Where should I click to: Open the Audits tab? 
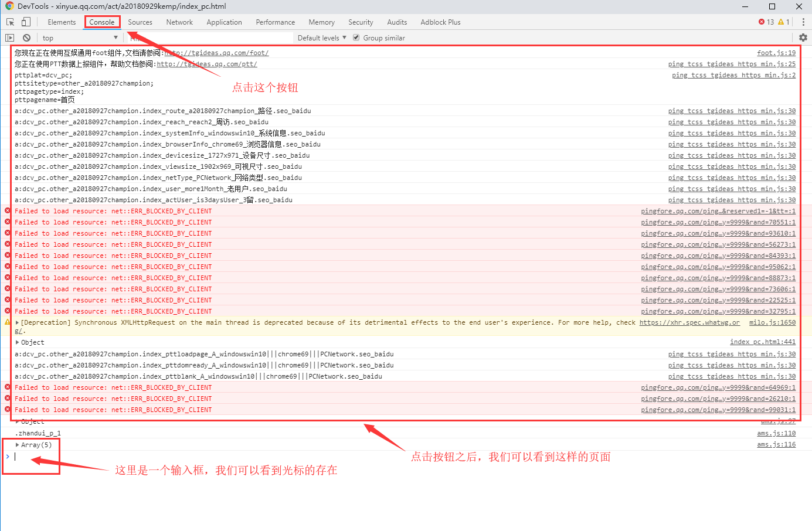tap(397, 22)
